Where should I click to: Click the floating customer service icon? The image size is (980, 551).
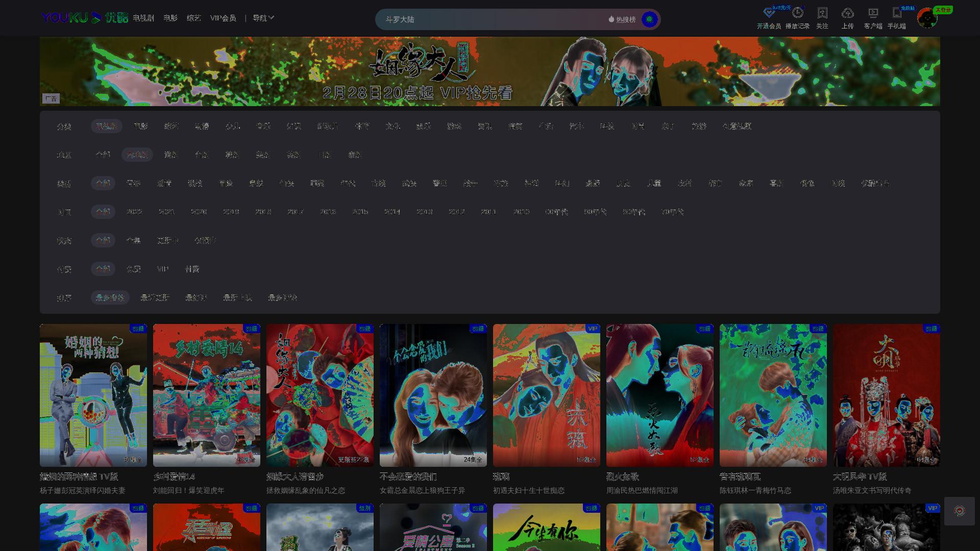tap(960, 511)
